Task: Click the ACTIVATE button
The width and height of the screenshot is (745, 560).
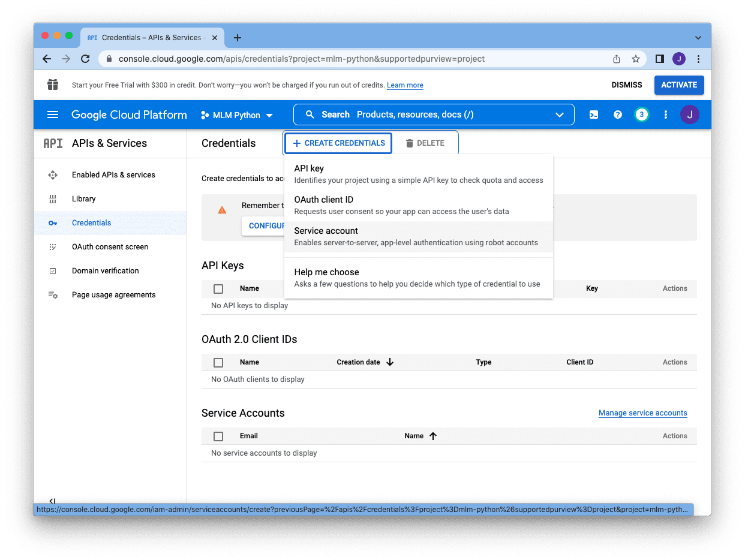Action: click(679, 85)
